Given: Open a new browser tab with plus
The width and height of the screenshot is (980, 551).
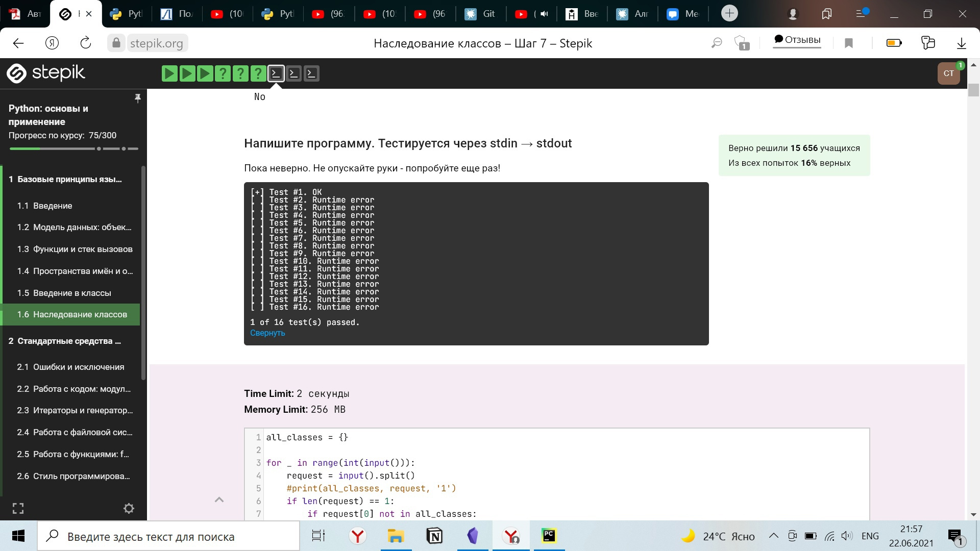Looking at the screenshot, I should pyautogui.click(x=729, y=13).
